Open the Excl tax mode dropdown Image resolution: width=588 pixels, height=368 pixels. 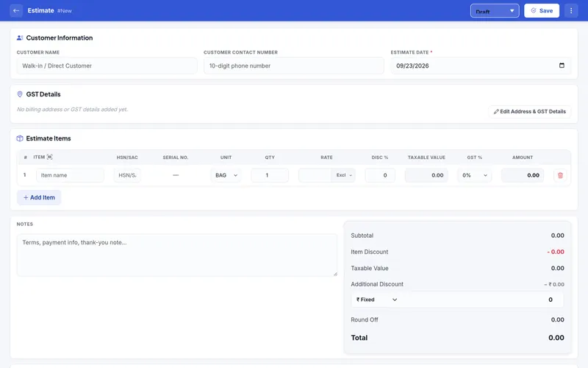pos(343,175)
